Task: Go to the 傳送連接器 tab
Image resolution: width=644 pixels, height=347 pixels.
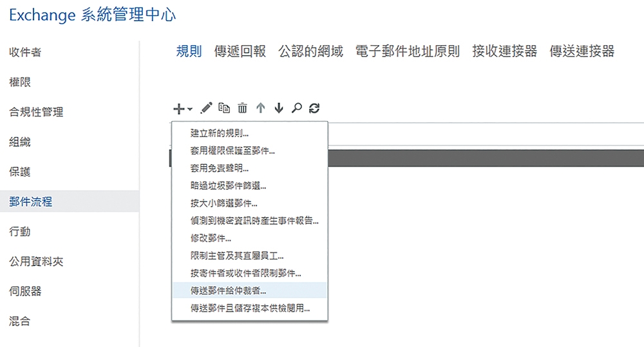Action: [x=582, y=52]
